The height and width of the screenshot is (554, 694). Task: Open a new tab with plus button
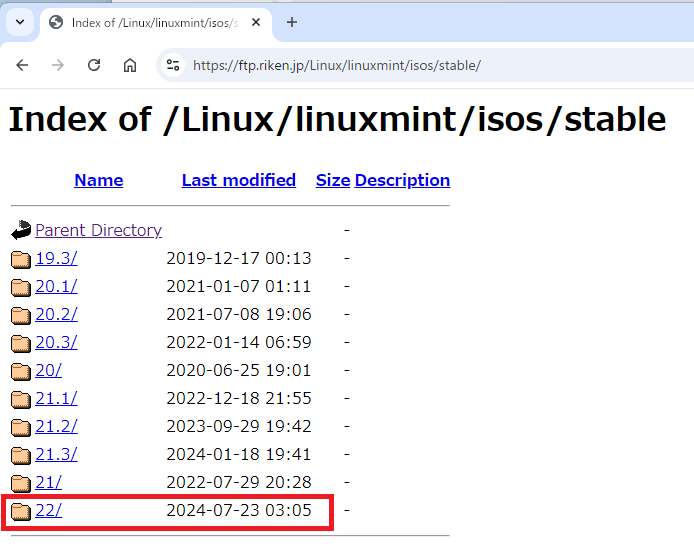[x=292, y=22]
